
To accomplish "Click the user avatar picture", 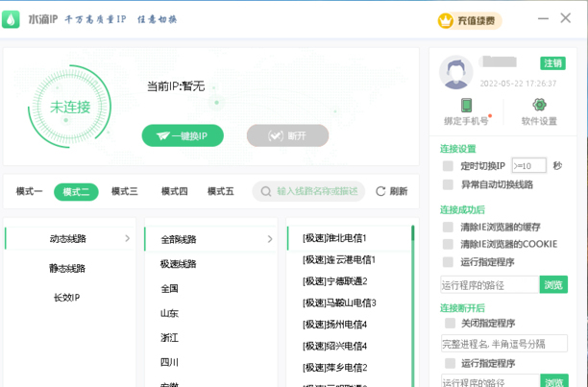I will [x=455, y=72].
